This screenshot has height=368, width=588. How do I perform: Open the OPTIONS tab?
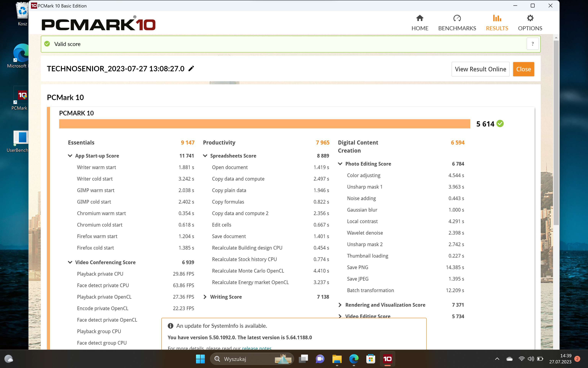pyautogui.click(x=530, y=23)
